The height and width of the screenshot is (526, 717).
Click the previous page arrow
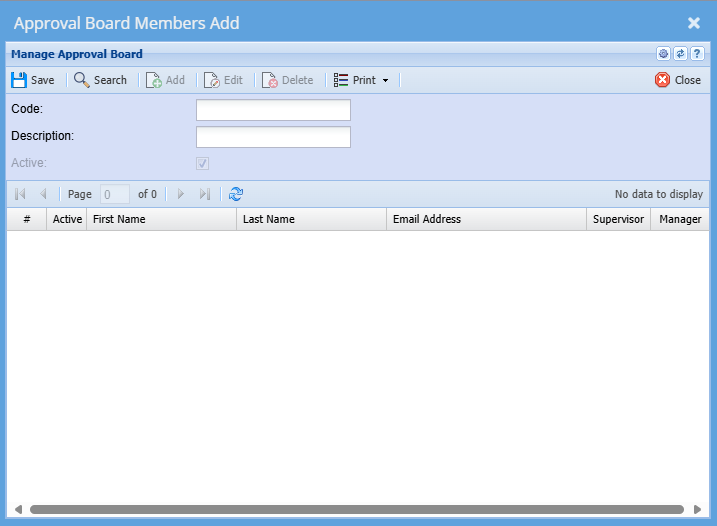pyautogui.click(x=43, y=194)
